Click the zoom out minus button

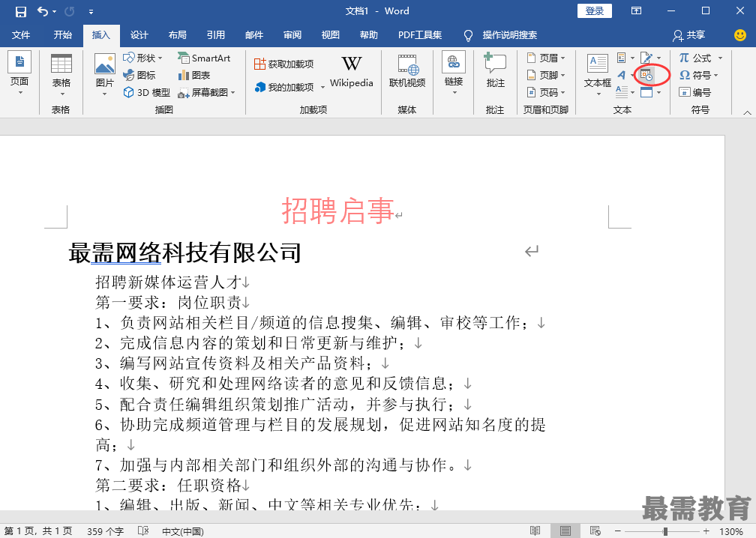618,531
